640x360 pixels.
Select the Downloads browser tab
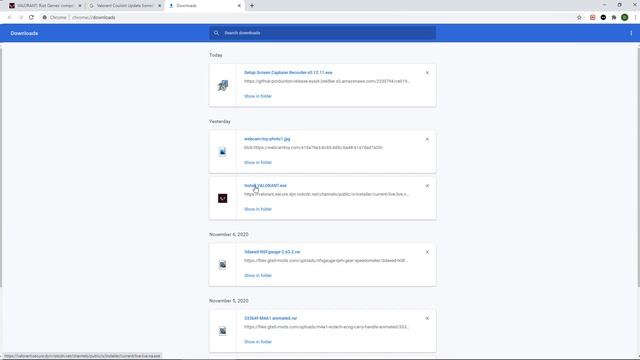click(204, 6)
